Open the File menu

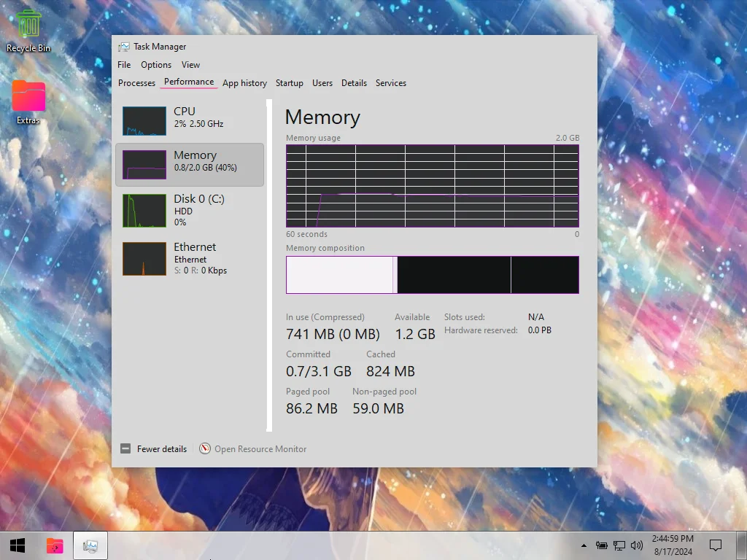coord(124,65)
